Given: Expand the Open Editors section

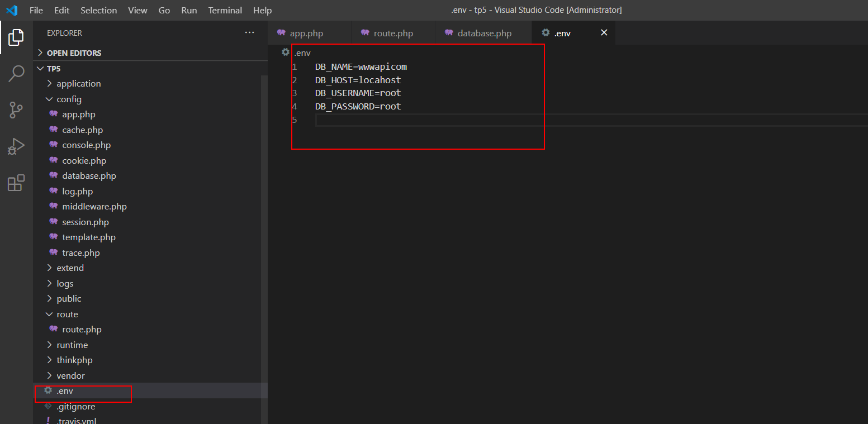Looking at the screenshot, I should click(x=150, y=53).
